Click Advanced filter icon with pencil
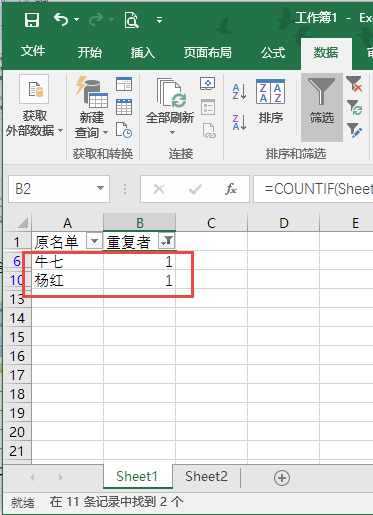 tap(354, 130)
